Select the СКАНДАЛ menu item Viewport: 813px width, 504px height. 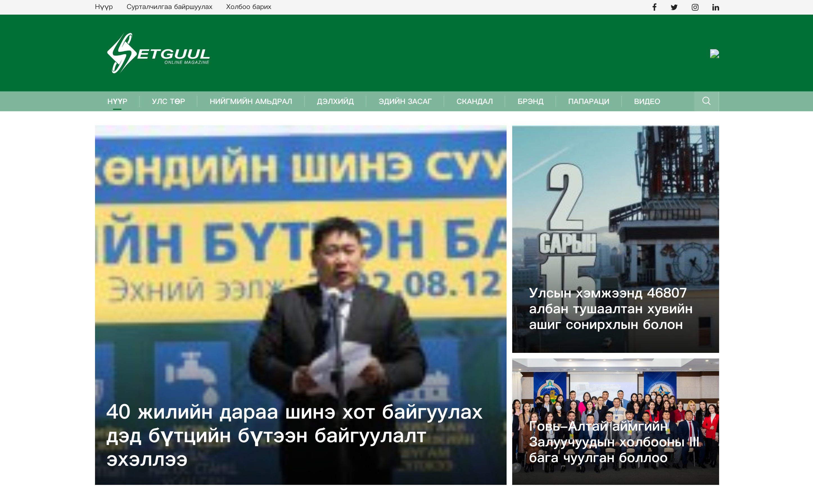pyautogui.click(x=474, y=101)
